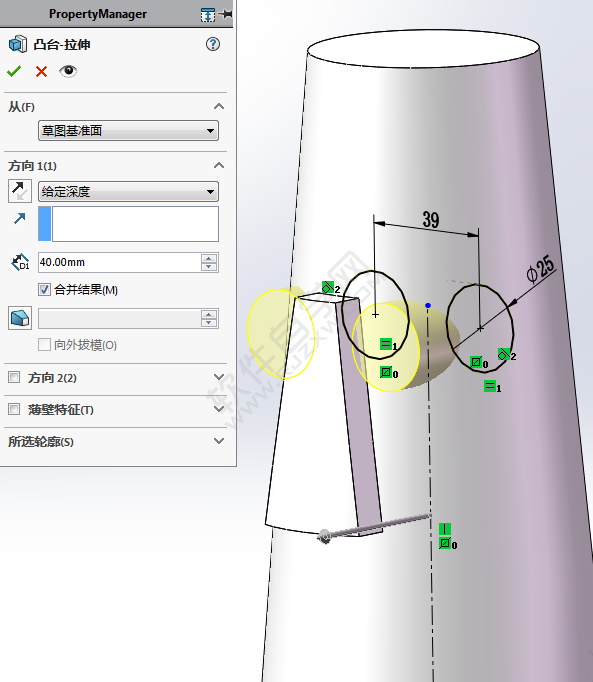Click the 40.00mm depth field
Screen dimensions: 593x682
click(120, 262)
